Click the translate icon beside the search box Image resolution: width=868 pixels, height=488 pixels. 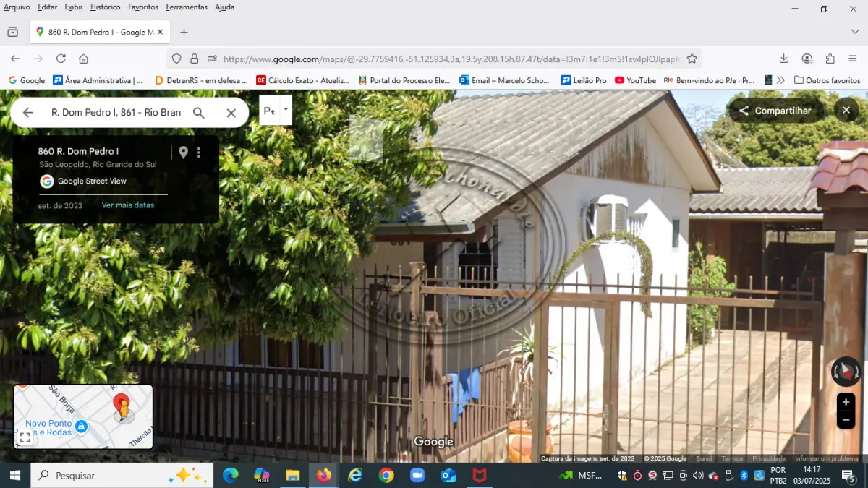(269, 111)
